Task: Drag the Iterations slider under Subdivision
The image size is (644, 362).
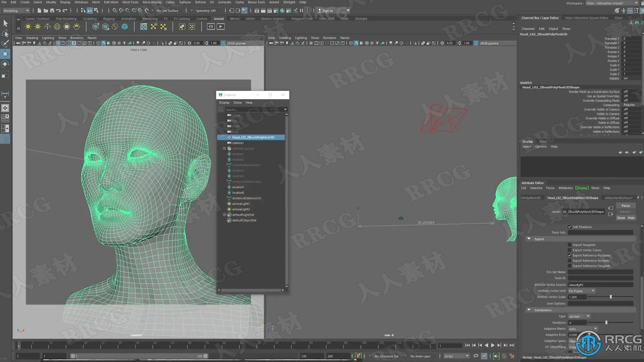Action: 606,322
